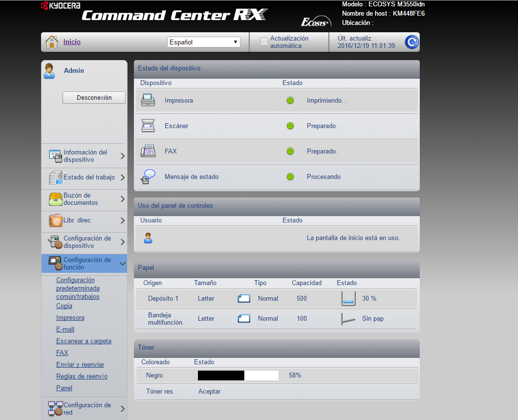
Task: Open the Estado del trabajo menu
Action: (x=84, y=177)
